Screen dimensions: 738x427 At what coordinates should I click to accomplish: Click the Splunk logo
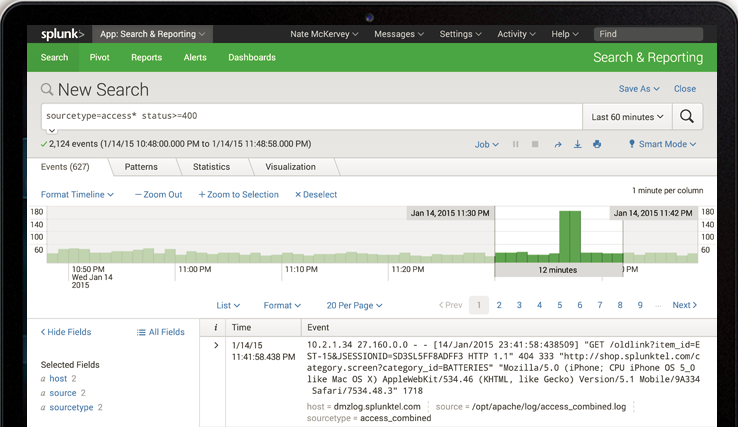point(62,34)
